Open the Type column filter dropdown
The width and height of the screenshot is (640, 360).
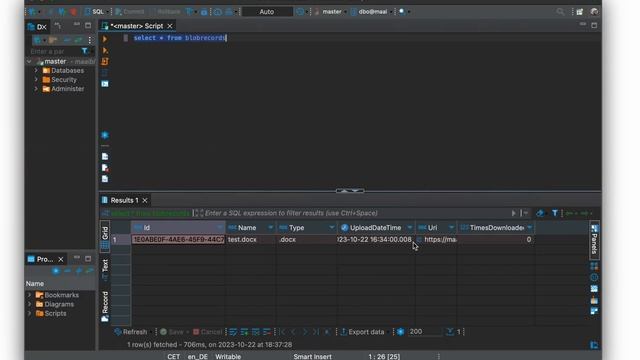click(331, 228)
